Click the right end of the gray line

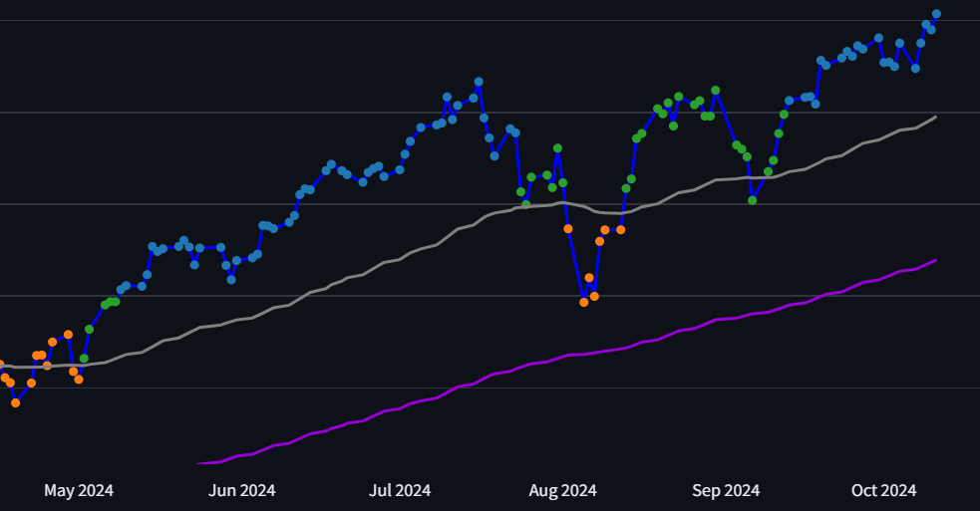click(935, 118)
